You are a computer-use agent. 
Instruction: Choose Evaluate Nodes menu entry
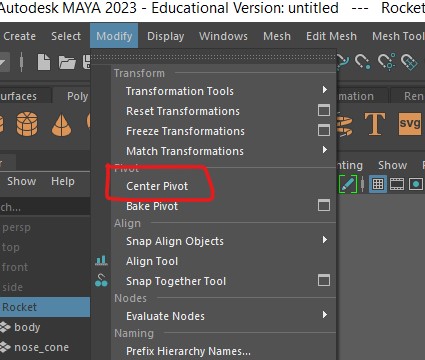tap(165, 316)
